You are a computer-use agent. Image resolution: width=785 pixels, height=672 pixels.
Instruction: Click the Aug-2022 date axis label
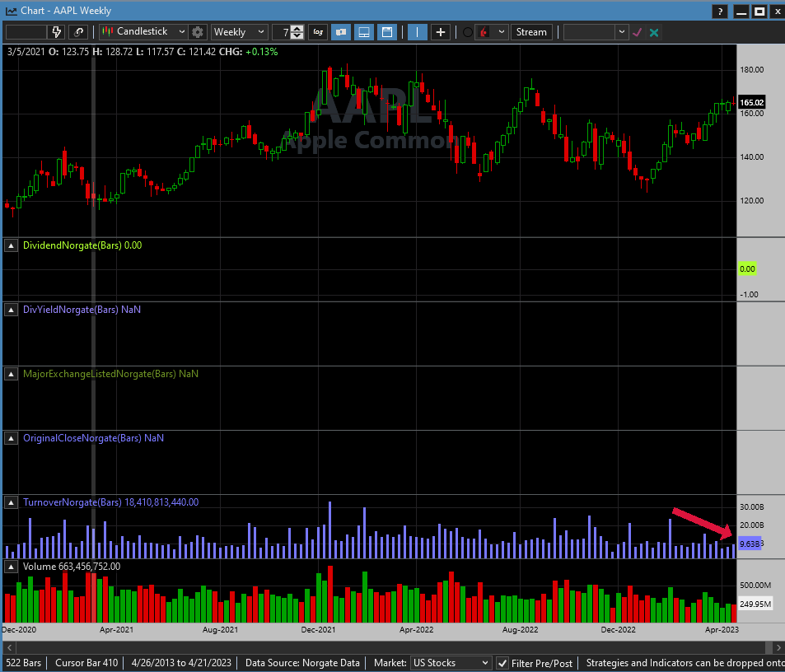tap(520, 629)
